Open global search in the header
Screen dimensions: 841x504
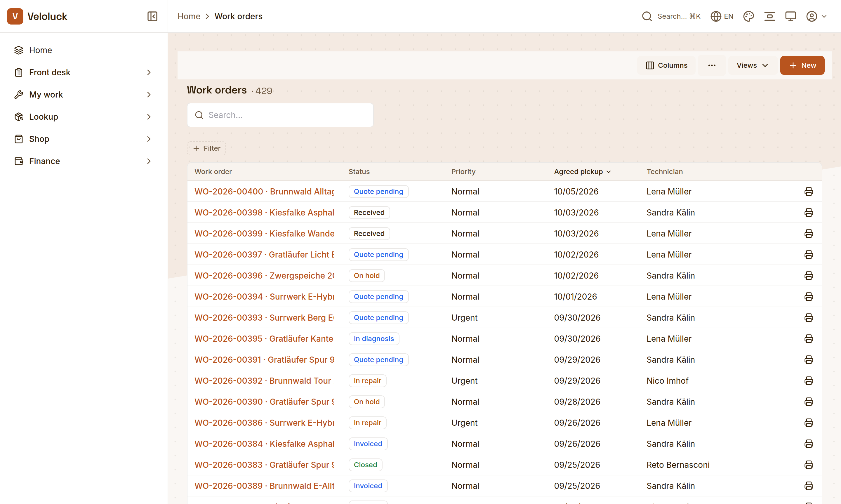(x=671, y=16)
